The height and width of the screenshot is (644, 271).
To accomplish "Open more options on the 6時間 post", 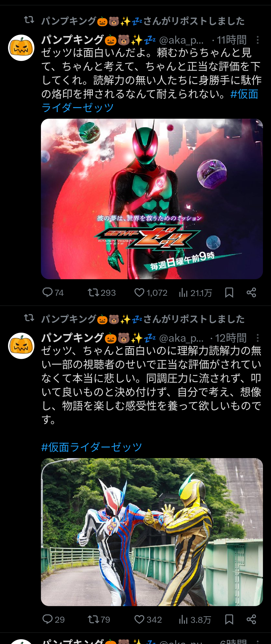I will [x=257, y=642].
